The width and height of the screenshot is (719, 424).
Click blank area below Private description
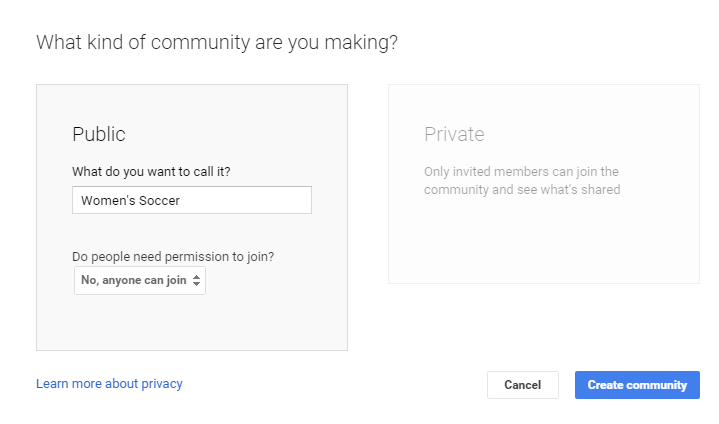pos(543,245)
